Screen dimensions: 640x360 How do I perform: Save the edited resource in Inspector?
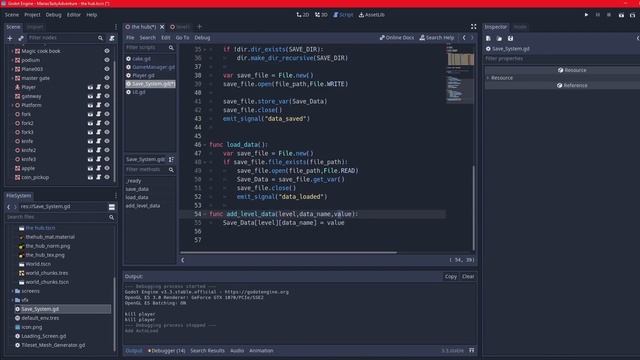pyautogui.click(x=510, y=38)
